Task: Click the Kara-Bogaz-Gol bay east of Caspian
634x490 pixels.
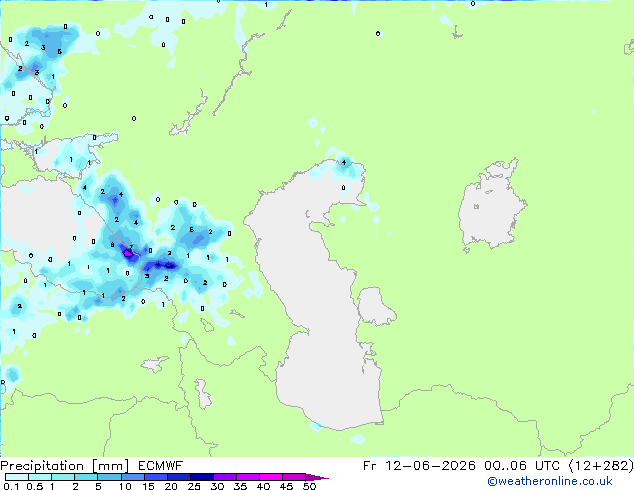Action: tap(375, 306)
